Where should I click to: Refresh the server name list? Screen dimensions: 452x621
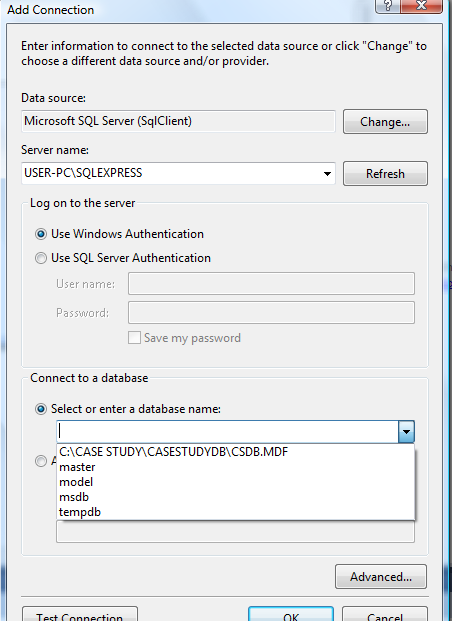(385, 173)
